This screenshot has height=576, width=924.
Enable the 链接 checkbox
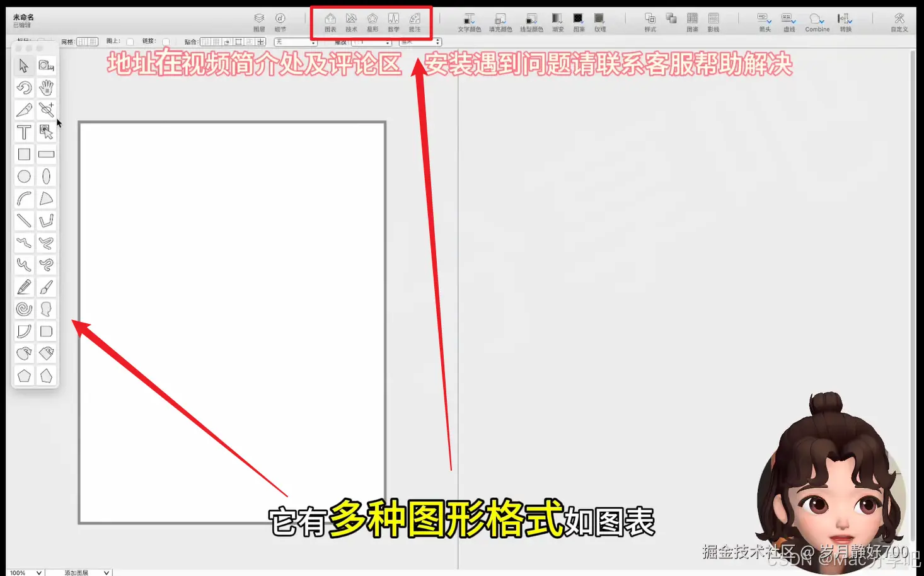pos(165,42)
